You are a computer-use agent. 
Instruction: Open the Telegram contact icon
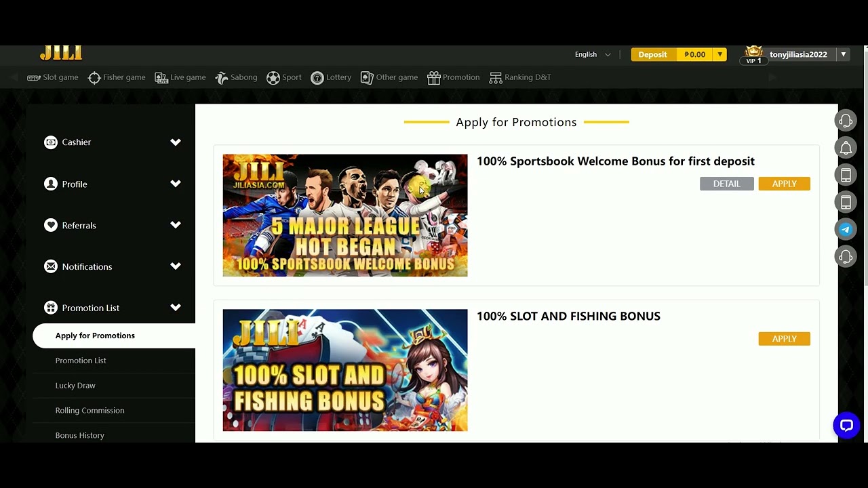846,229
